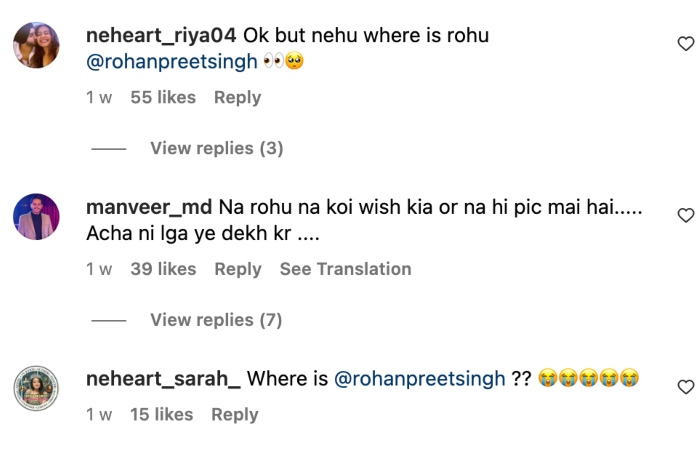This screenshot has height=451, width=700.
Task: Open neheart_sarah_'s profile picture
Action: (37, 388)
